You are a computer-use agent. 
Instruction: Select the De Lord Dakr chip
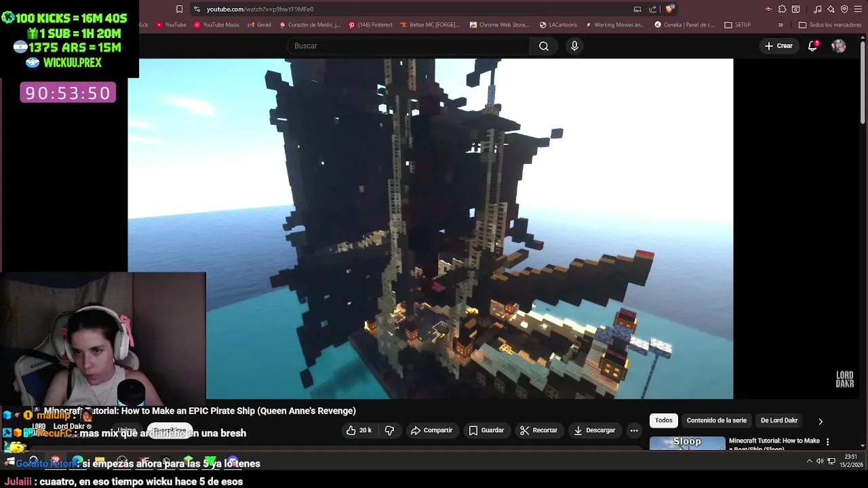click(779, 420)
